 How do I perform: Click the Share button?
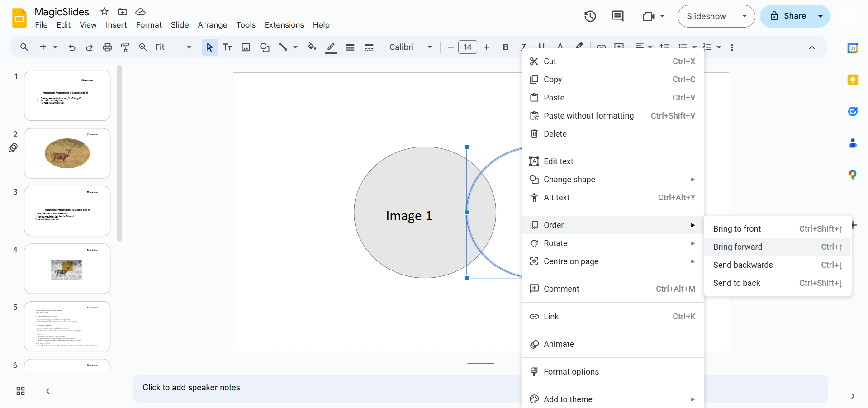(787, 16)
